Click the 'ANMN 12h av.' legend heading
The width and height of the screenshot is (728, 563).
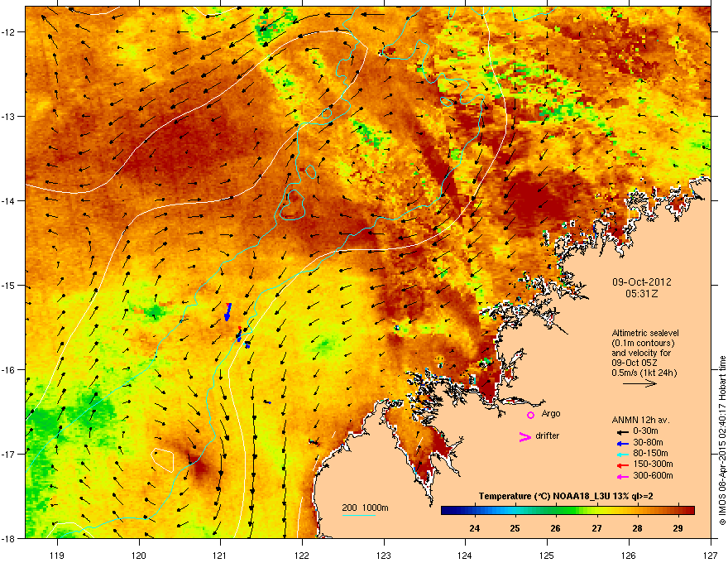(640, 420)
